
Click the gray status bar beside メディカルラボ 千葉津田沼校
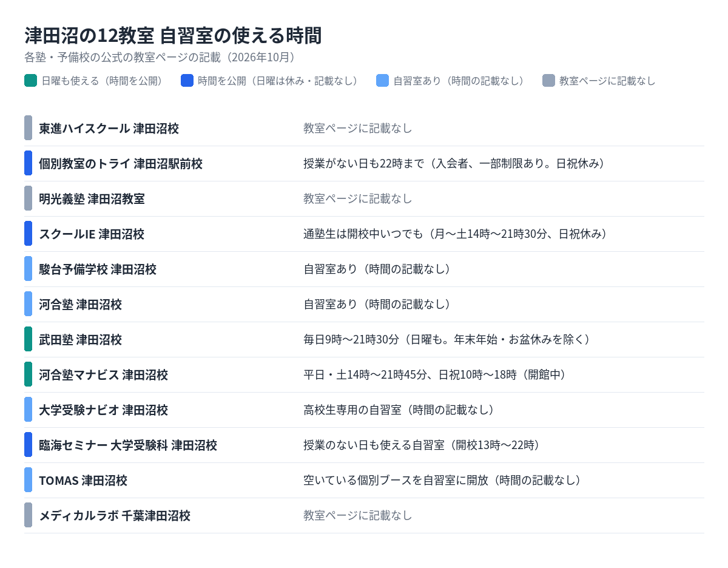click(x=28, y=515)
